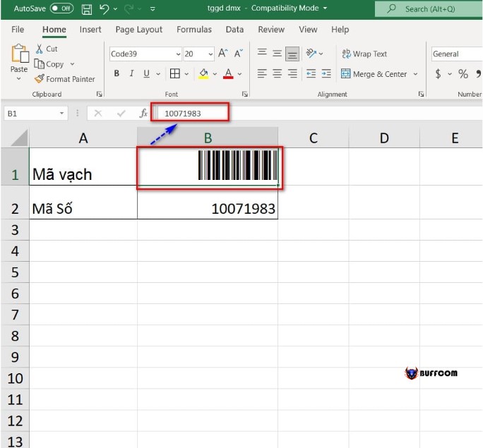This screenshot has width=483, height=448.
Task: Toggle Bottom Align icon
Action: pos(292,54)
